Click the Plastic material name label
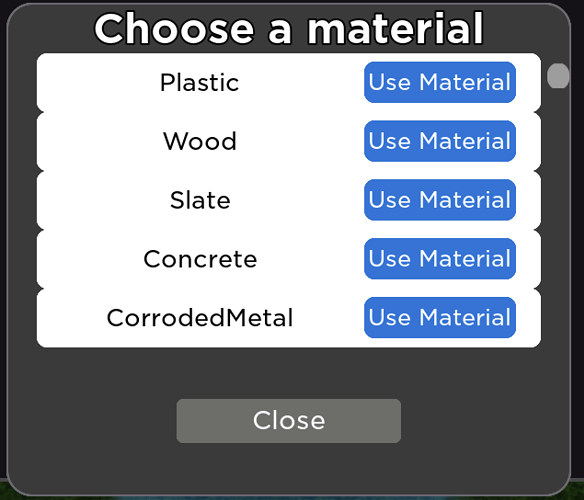 pyautogui.click(x=200, y=82)
